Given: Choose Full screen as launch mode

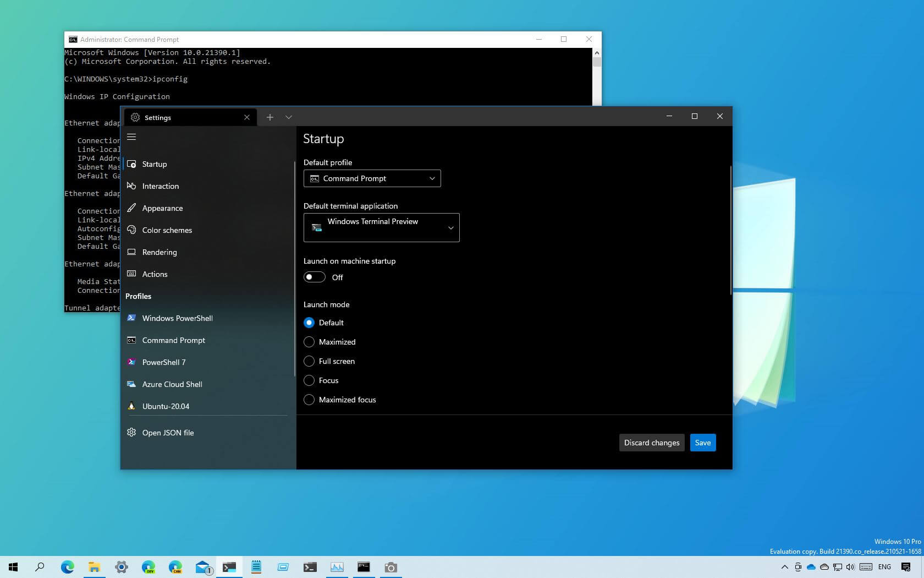Looking at the screenshot, I should pos(309,361).
